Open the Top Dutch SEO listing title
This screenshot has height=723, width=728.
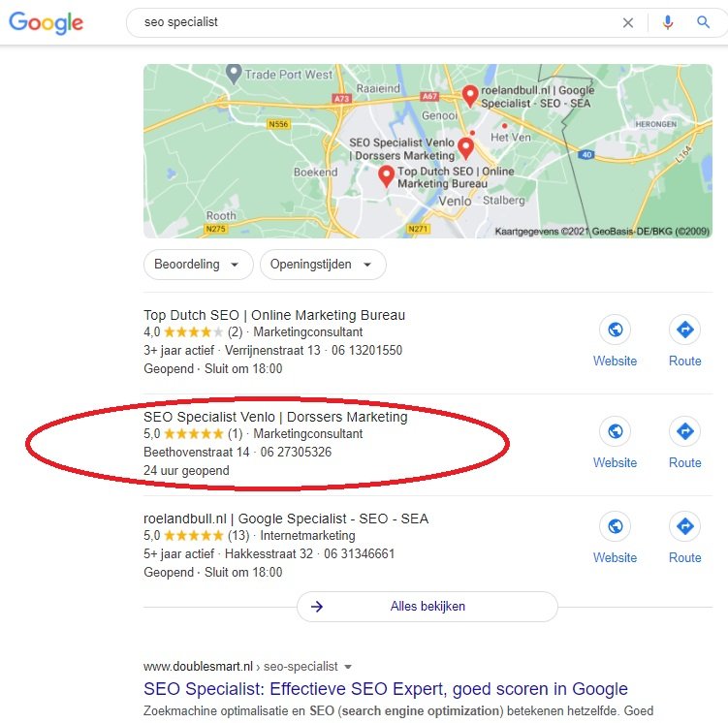point(274,315)
